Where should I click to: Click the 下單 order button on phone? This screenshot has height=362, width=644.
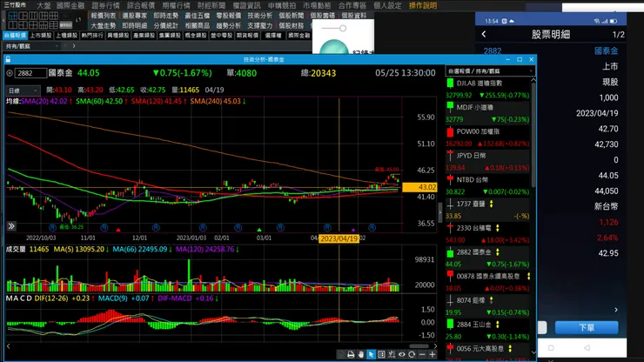(x=587, y=327)
